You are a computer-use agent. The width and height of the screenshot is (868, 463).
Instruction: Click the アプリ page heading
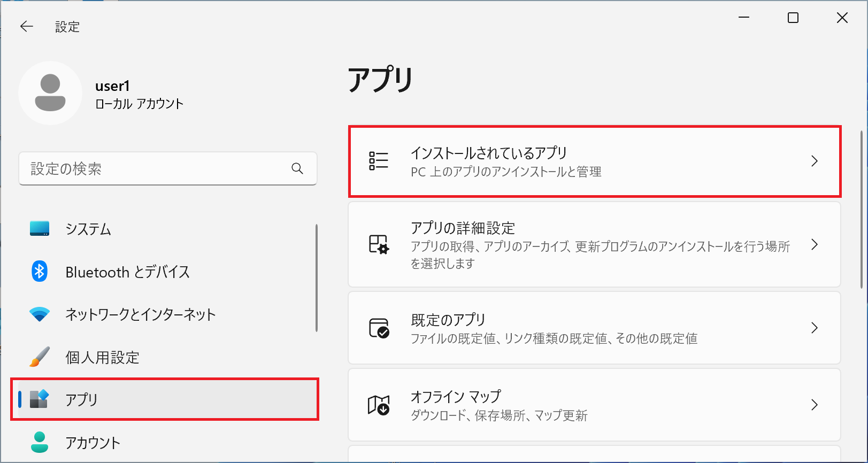381,80
